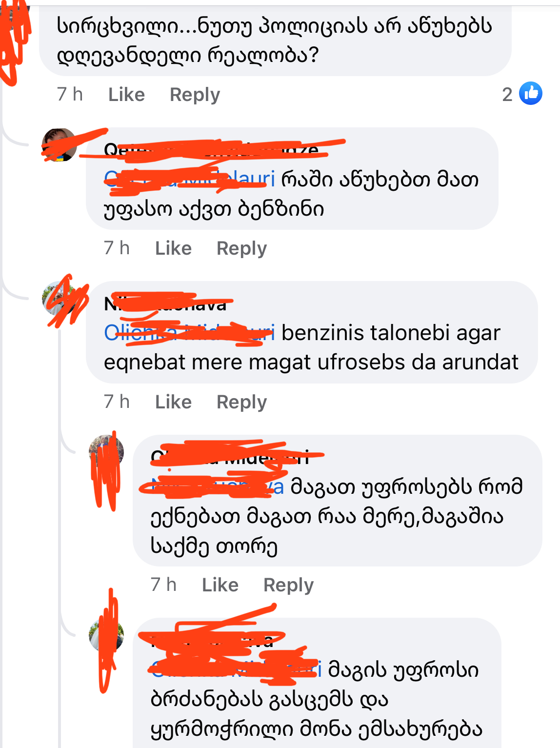The height and width of the screenshot is (748, 560).
Task: Open tagged name link in 'მაგათ უფროსებს' comment
Action: coord(217,486)
